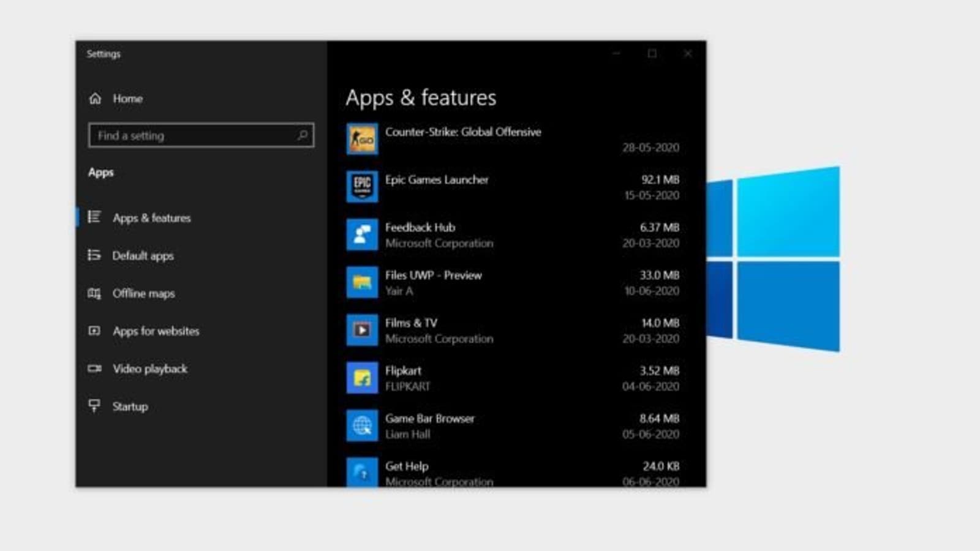The image size is (980, 551).
Task: Select the Feedback Hub app name
Action: pos(420,227)
